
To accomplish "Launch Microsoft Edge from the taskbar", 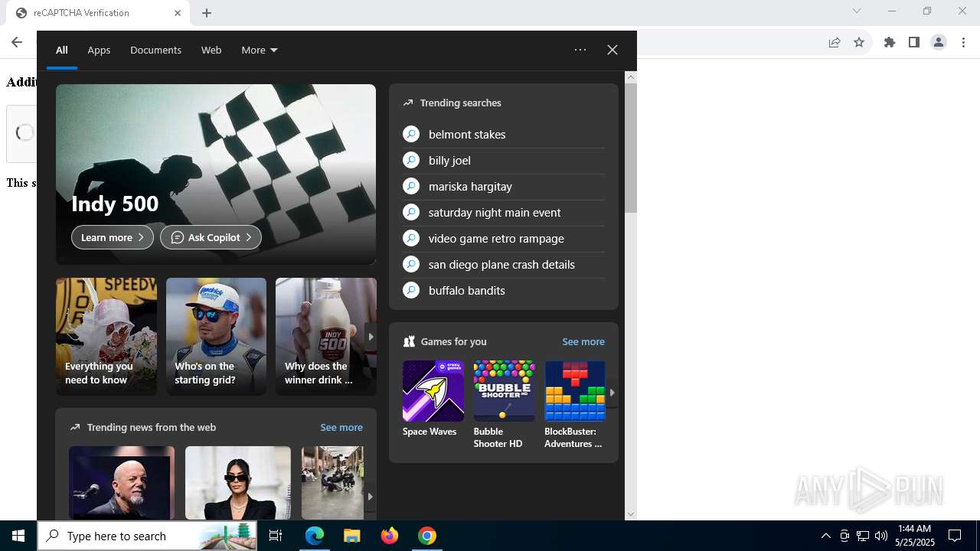I will pyautogui.click(x=315, y=536).
